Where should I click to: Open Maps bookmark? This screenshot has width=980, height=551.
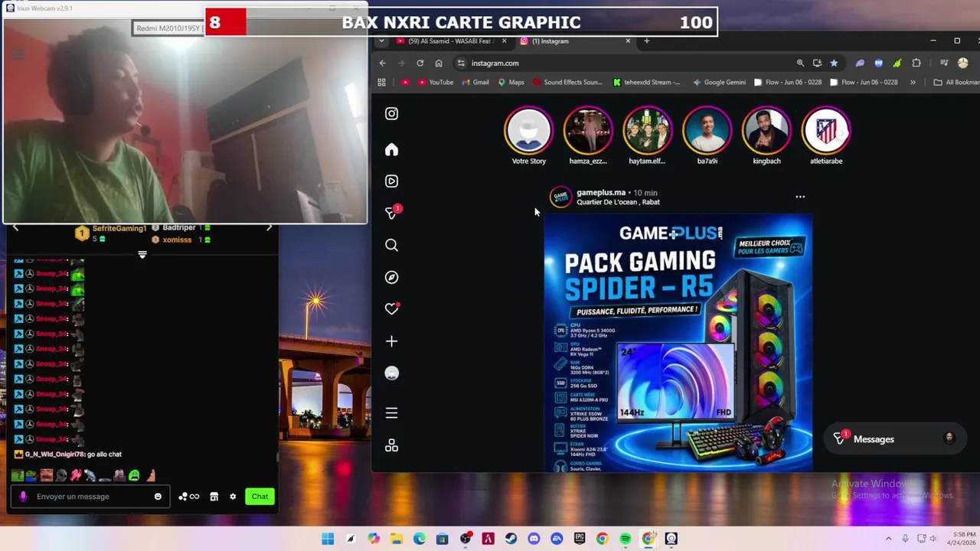[x=511, y=82]
